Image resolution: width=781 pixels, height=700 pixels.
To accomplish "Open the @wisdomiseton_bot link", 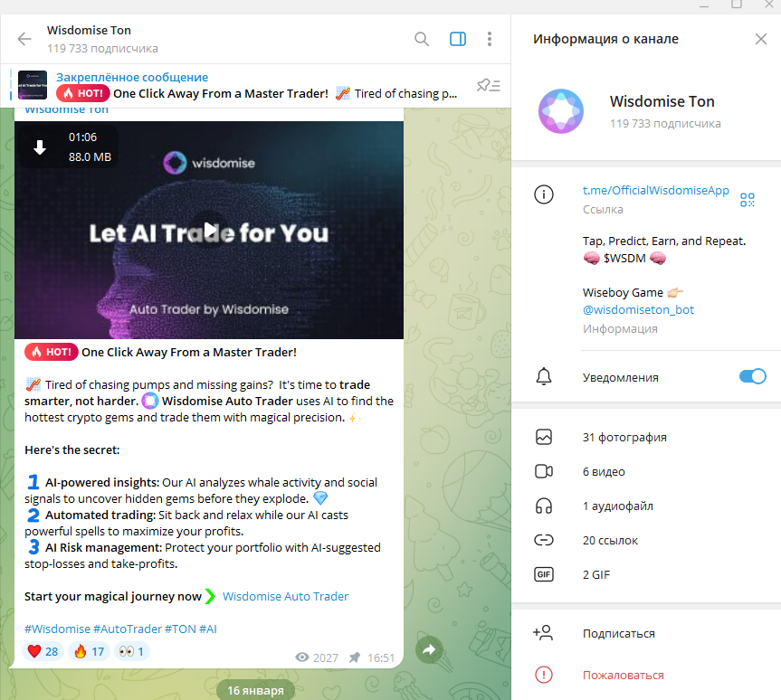I will point(638,309).
